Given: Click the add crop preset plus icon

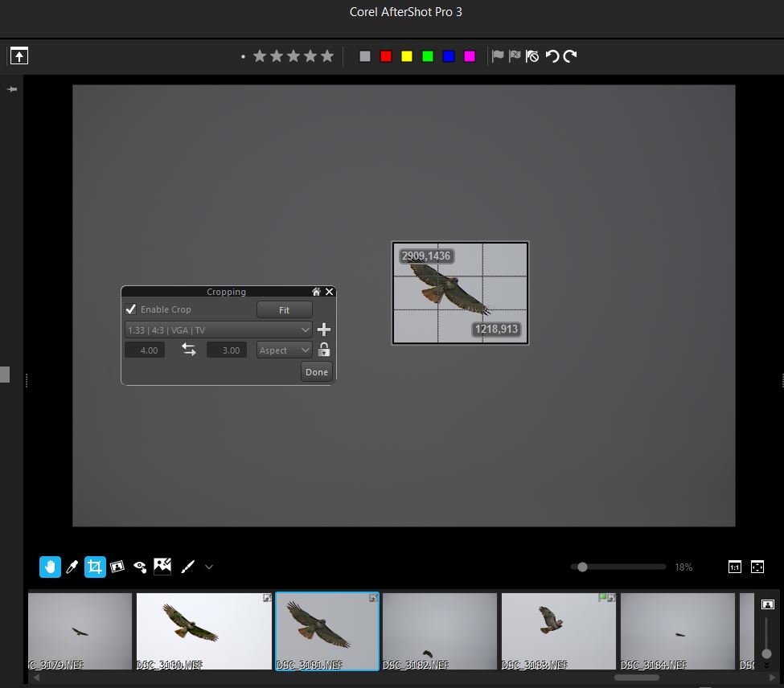Looking at the screenshot, I should tap(324, 330).
